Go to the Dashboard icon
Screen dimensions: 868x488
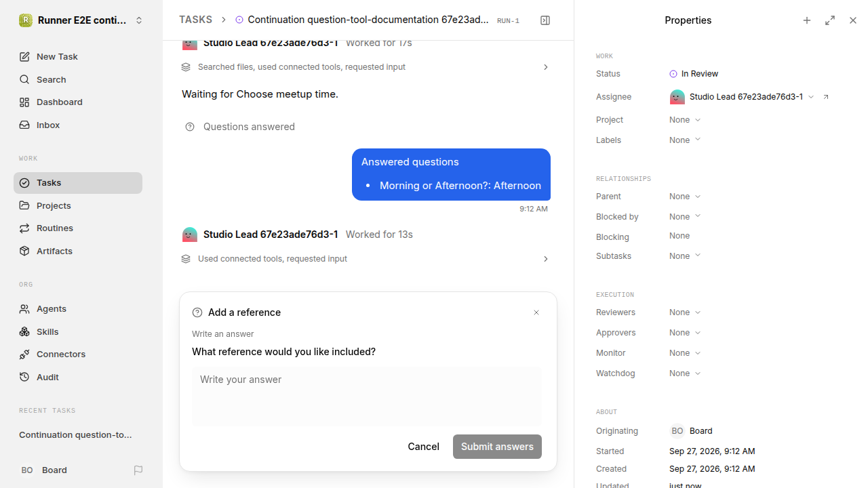[x=24, y=102]
